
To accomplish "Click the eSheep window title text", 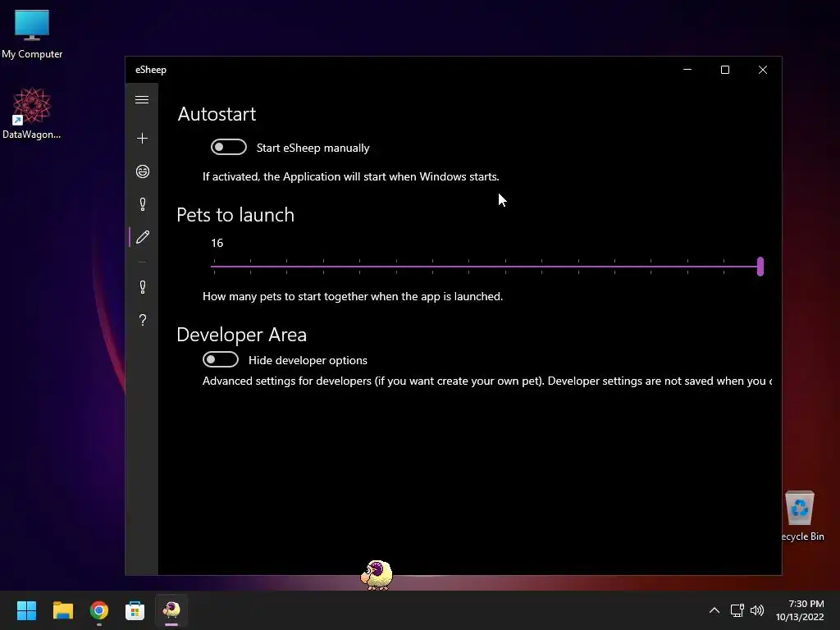I will (x=151, y=70).
